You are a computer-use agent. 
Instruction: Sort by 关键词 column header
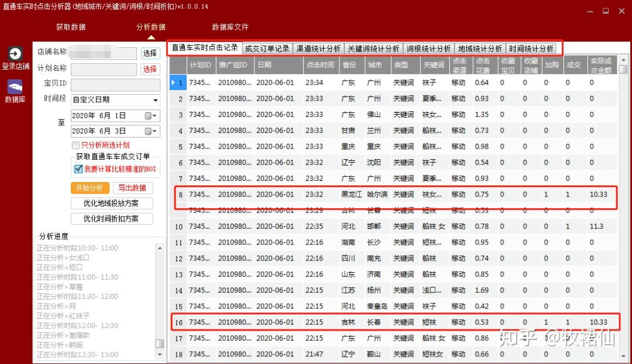pyautogui.click(x=434, y=65)
